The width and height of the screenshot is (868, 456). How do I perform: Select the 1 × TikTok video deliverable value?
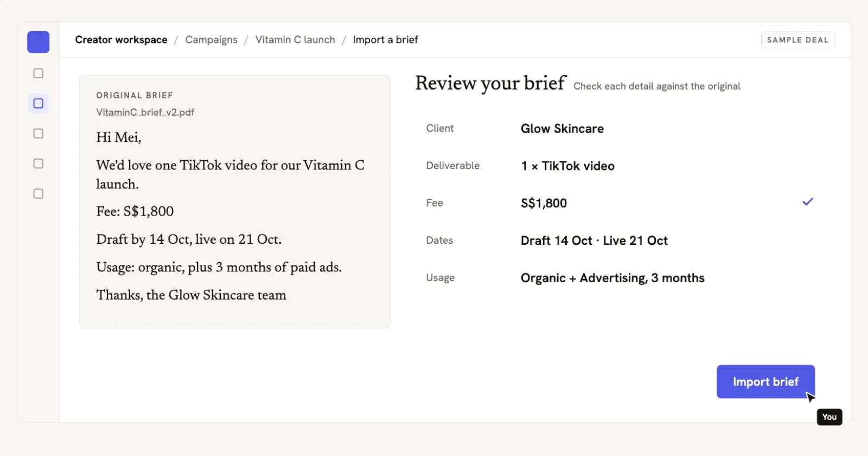click(x=567, y=166)
